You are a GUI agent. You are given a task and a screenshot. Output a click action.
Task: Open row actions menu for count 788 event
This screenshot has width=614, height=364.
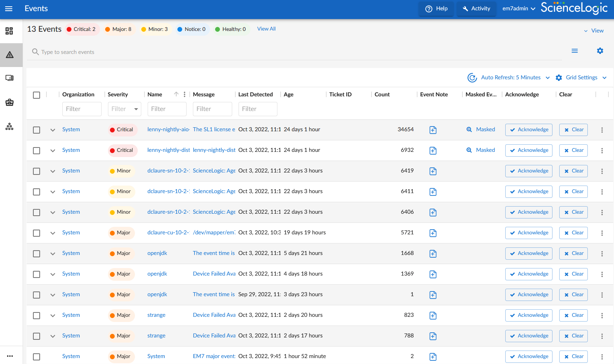[602, 336]
